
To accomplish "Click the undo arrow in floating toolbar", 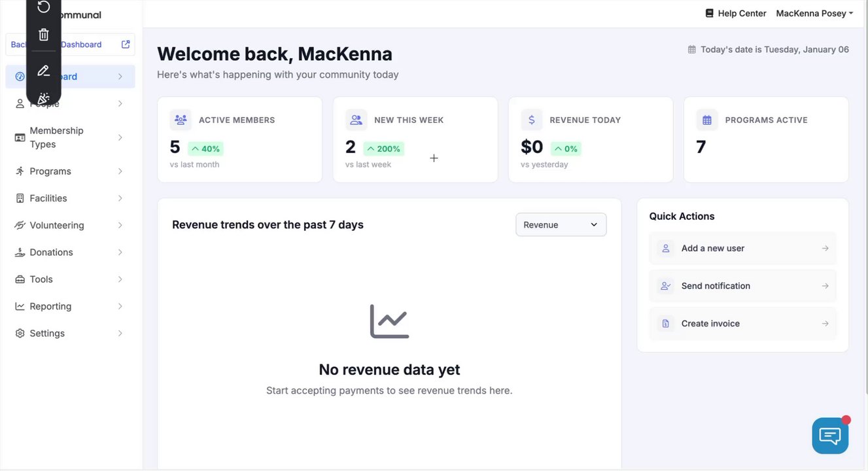I will 44,7.
